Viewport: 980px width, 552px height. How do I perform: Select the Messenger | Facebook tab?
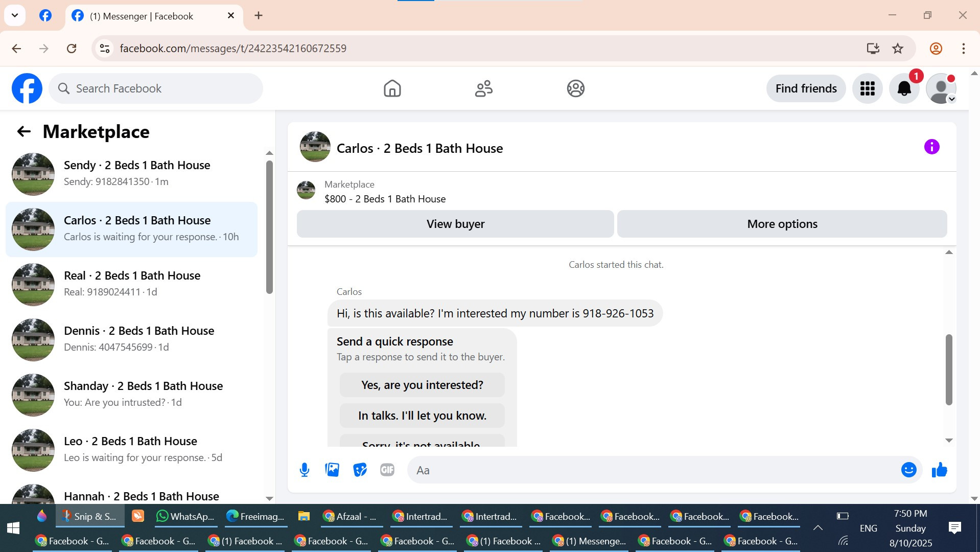[153, 16]
